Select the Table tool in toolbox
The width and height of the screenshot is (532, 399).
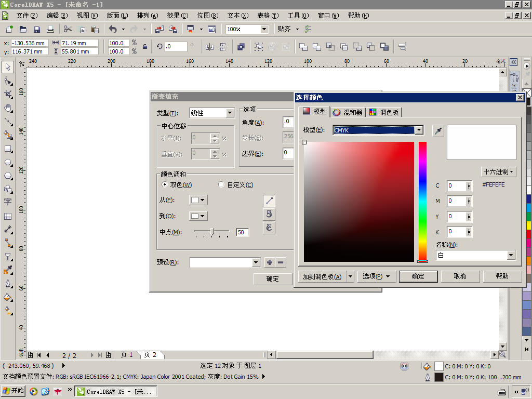8,216
